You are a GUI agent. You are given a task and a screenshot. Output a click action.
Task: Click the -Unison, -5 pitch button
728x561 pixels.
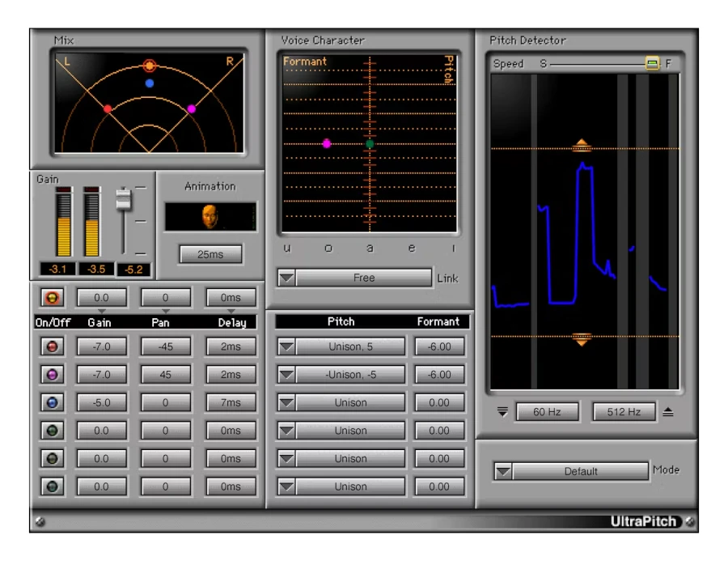(x=350, y=375)
